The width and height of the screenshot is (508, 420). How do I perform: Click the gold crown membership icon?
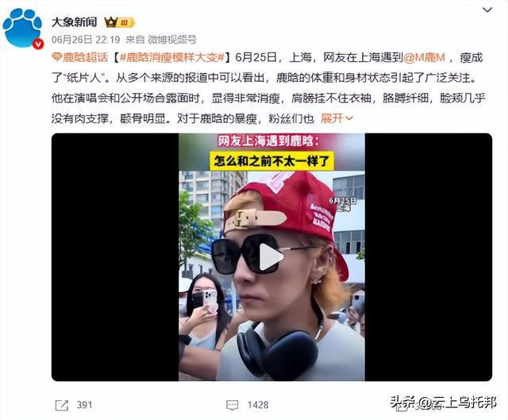[x=111, y=22]
